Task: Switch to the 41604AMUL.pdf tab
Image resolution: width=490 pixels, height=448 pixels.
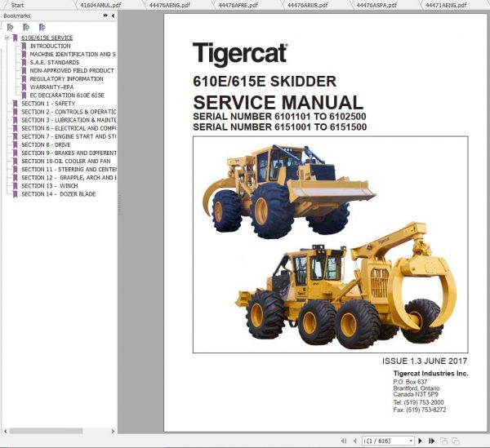Action: pyautogui.click(x=100, y=5)
